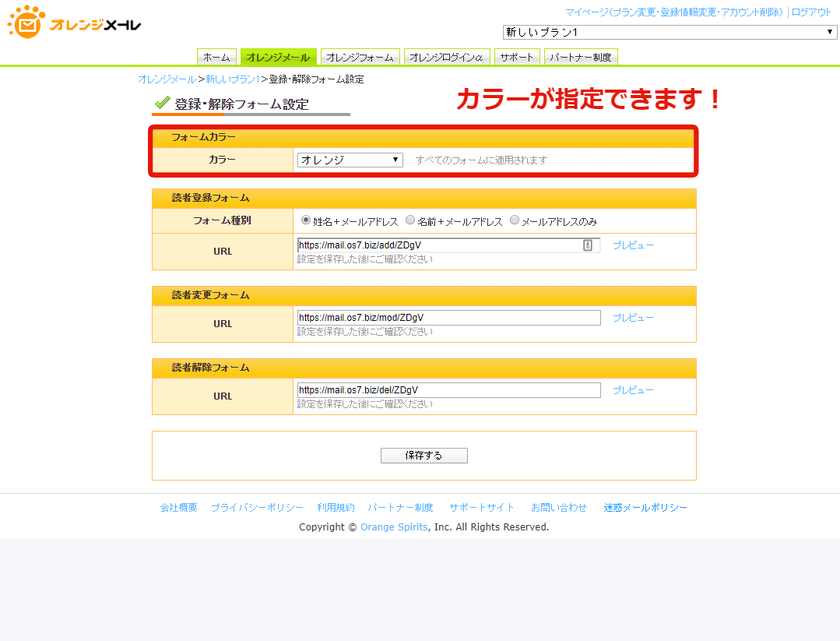Open 利用規約 footer link
This screenshot has width=840, height=641.
tap(336, 507)
